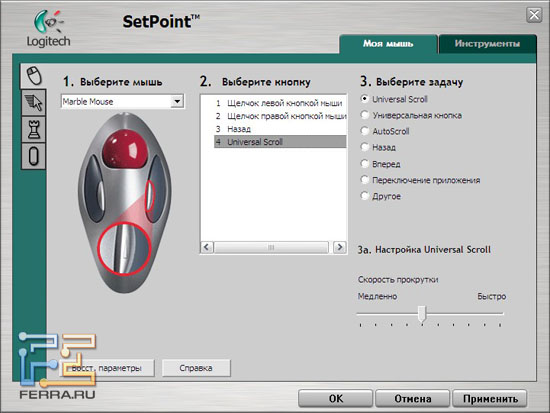This screenshot has width=550, height=413.
Task: Select the Другое radio option
Action: [365, 196]
